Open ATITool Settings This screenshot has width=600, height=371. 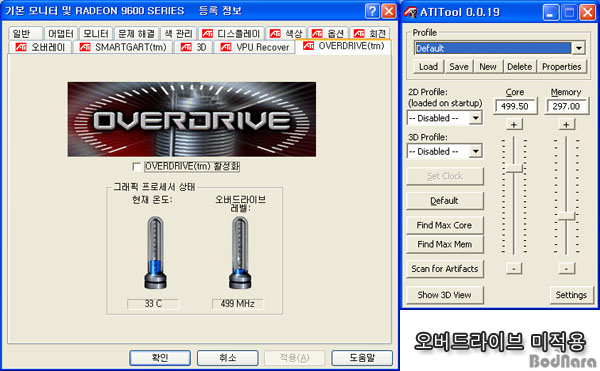(571, 295)
